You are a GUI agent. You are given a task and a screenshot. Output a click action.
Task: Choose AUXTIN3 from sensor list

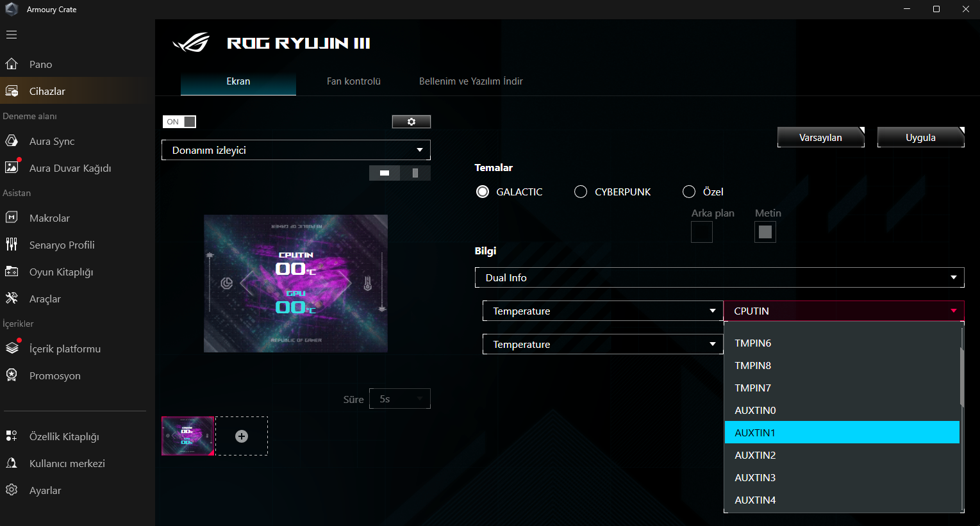842,477
